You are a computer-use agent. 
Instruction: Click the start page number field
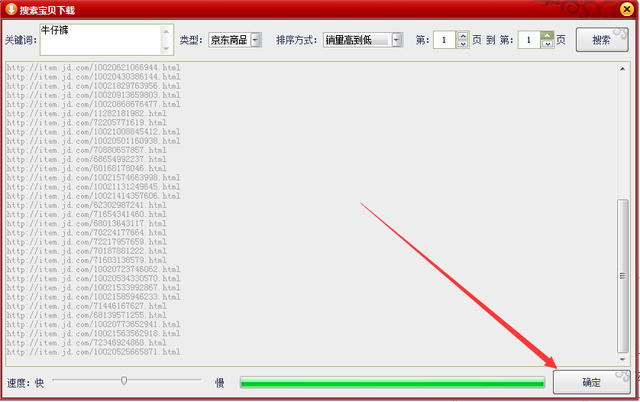444,40
